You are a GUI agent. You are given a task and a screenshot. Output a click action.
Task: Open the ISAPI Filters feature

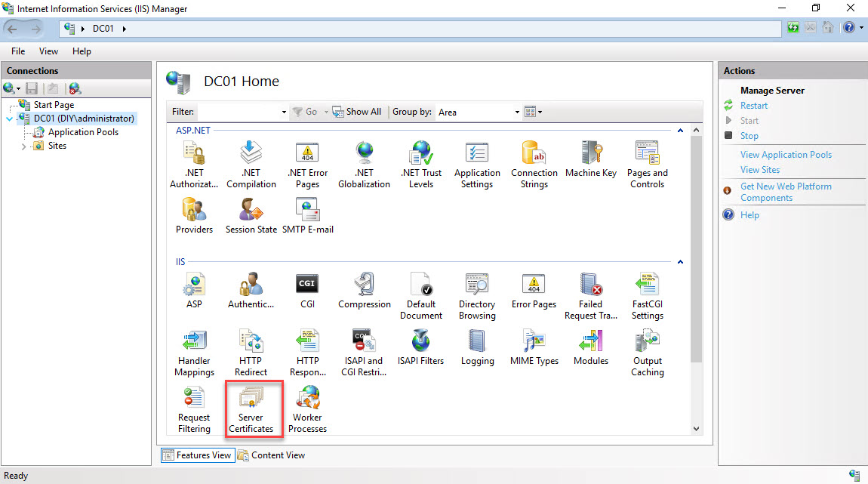pyautogui.click(x=420, y=347)
